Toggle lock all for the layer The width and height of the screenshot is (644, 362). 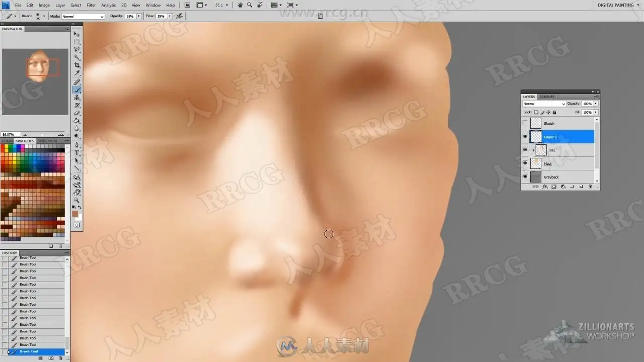coord(554,112)
